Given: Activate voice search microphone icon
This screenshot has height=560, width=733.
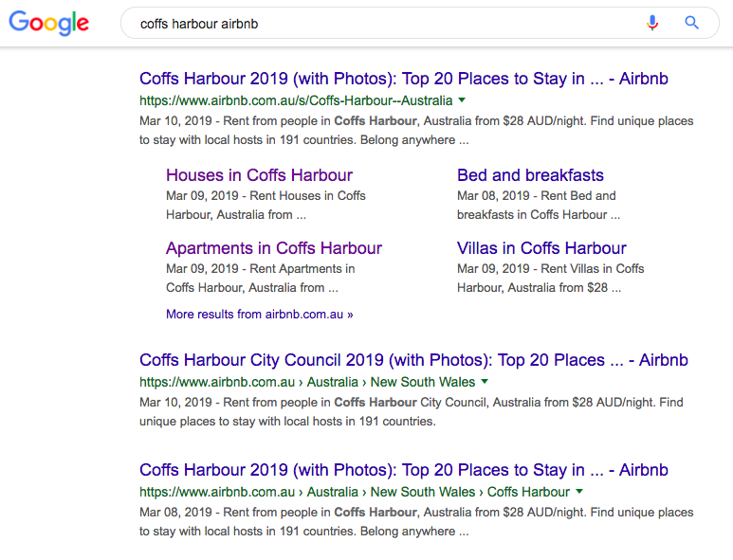Looking at the screenshot, I should 652,23.
